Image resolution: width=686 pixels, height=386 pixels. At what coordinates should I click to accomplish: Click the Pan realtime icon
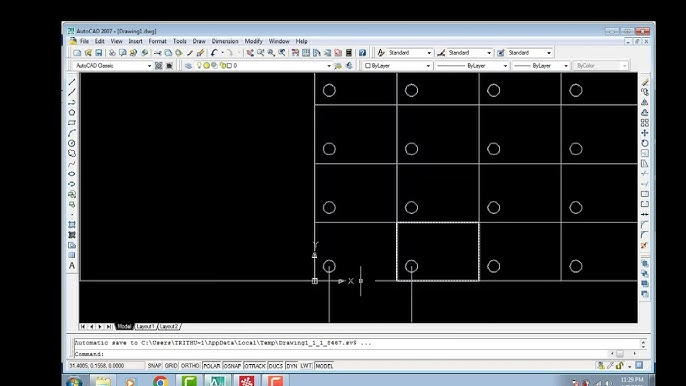[250, 53]
